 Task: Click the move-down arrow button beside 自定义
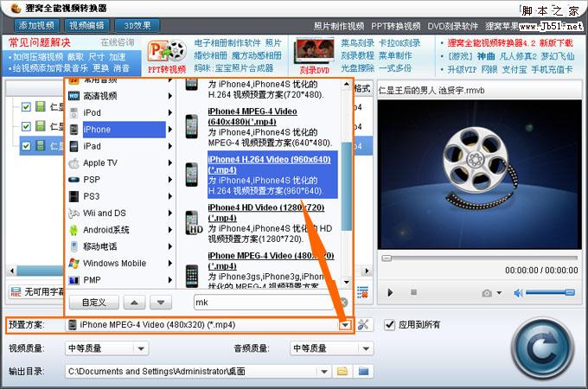(x=161, y=303)
